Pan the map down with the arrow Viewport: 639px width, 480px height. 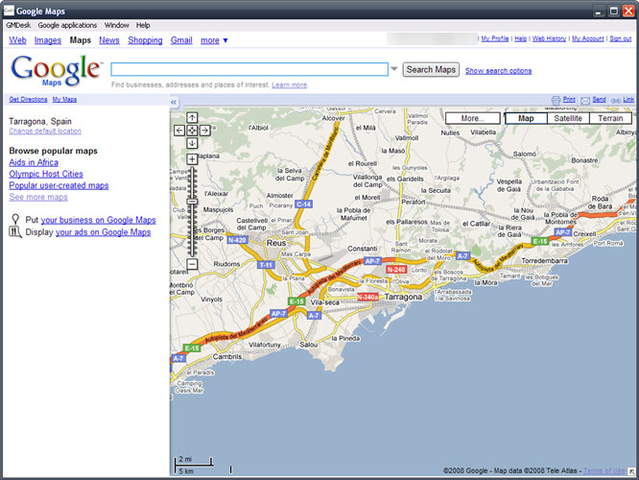tap(192, 143)
